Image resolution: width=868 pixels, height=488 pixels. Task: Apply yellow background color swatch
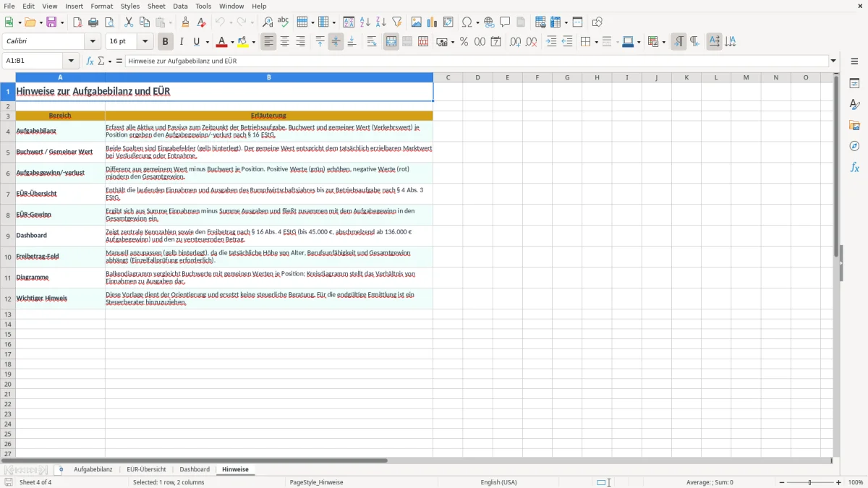point(243,42)
